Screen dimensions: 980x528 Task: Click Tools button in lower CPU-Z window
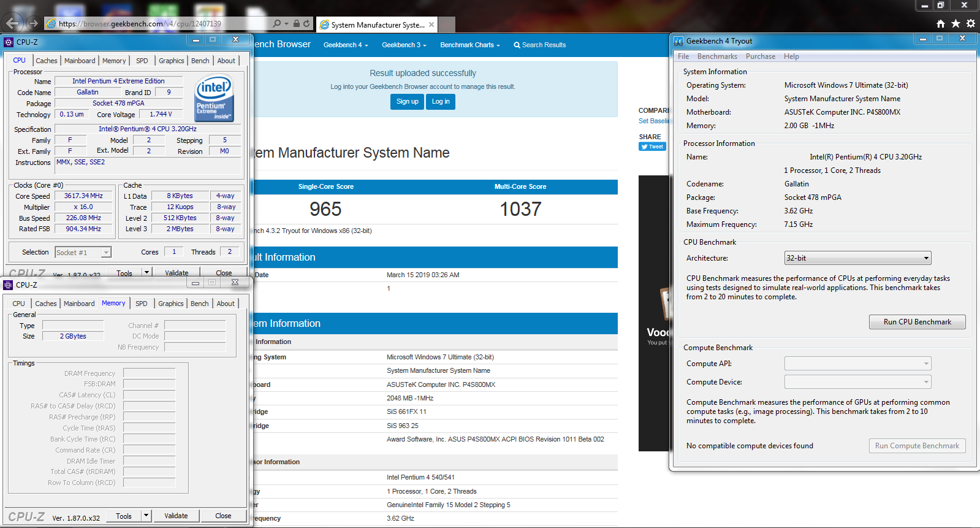tap(124, 516)
